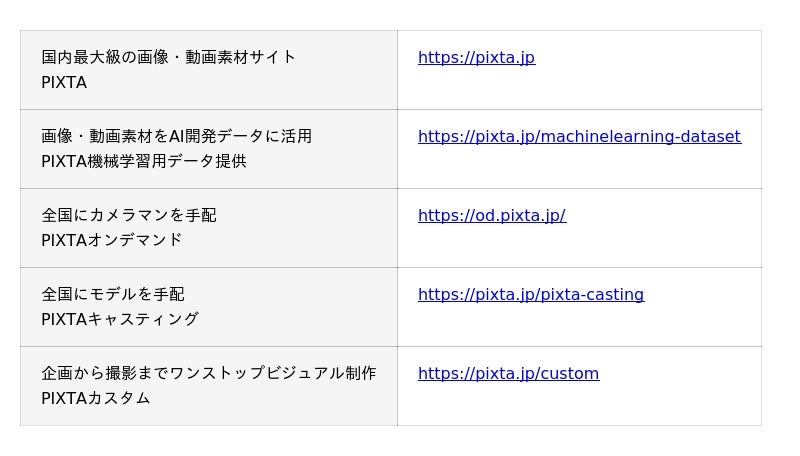
Task: Select the PIXTA機械学習用データ提供 label
Action: [144, 162]
